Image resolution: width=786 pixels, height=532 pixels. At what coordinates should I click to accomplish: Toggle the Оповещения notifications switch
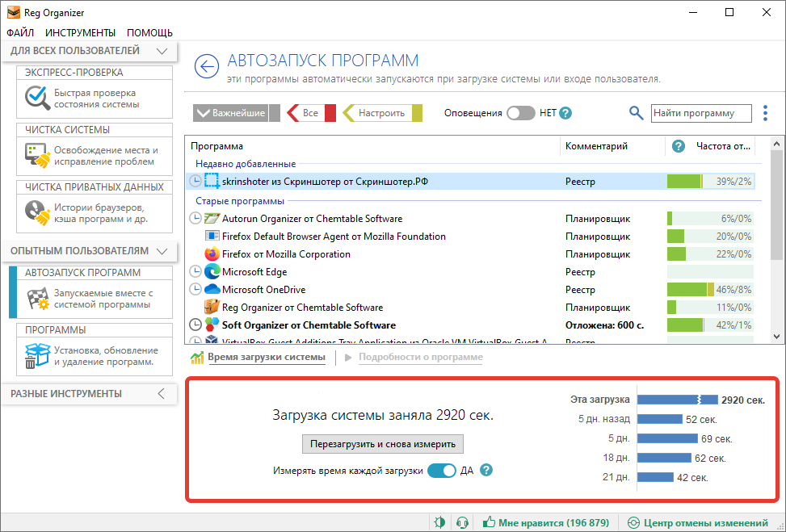click(x=520, y=114)
